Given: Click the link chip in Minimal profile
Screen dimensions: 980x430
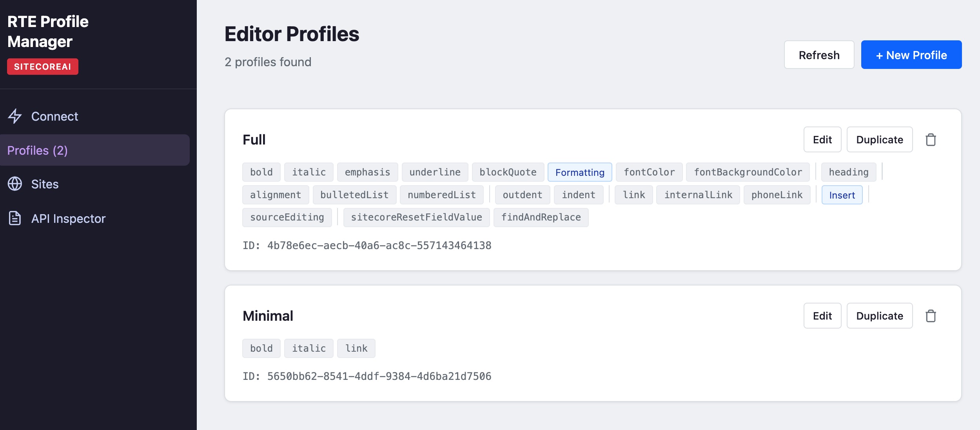Looking at the screenshot, I should pyautogui.click(x=356, y=348).
